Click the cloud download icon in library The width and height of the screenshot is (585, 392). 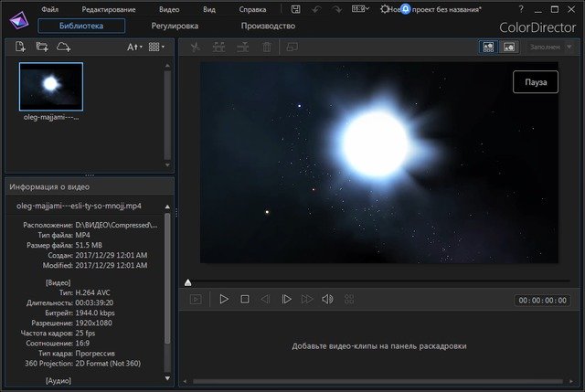tap(63, 46)
